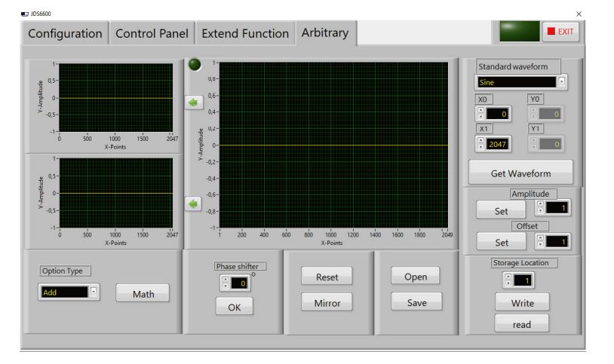Screen dimensions: 614x364
Task: Click the lower green left-arrow transfer icon
Action: pyautogui.click(x=193, y=203)
